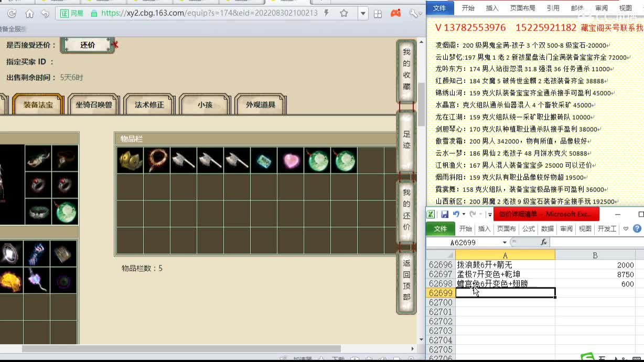Click the left equipped red-gem ring
The height and width of the screenshot is (362, 644).
(x=38, y=185)
